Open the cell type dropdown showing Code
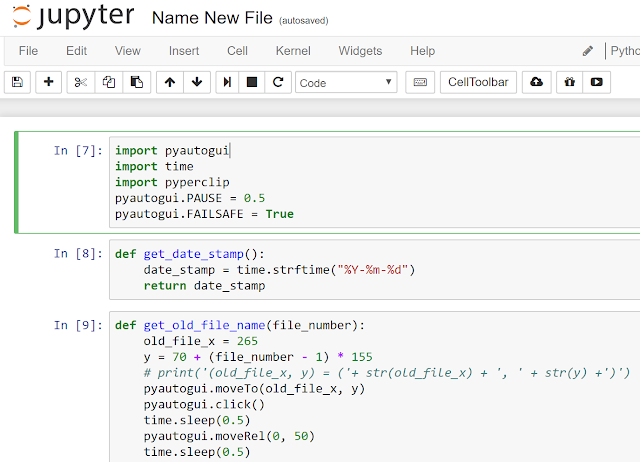This screenshot has height=462, width=640. [x=346, y=82]
